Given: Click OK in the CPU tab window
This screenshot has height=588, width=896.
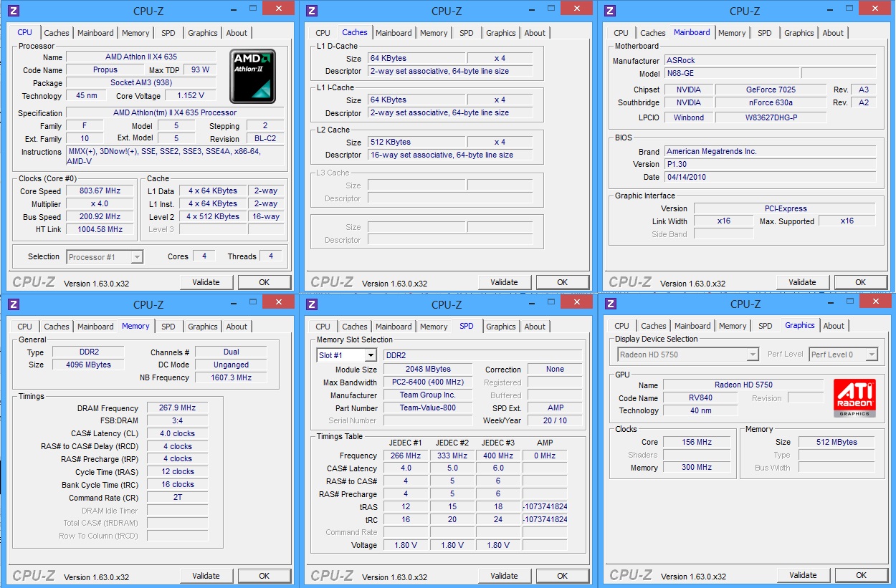Looking at the screenshot, I should (x=264, y=282).
